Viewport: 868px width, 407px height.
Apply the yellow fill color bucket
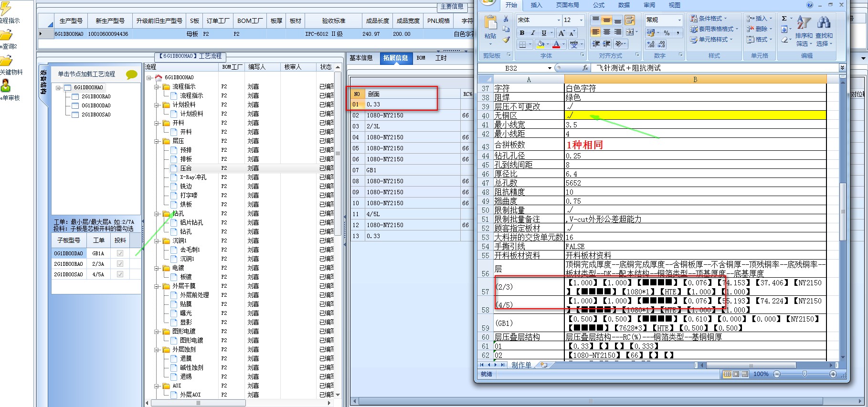pos(540,44)
